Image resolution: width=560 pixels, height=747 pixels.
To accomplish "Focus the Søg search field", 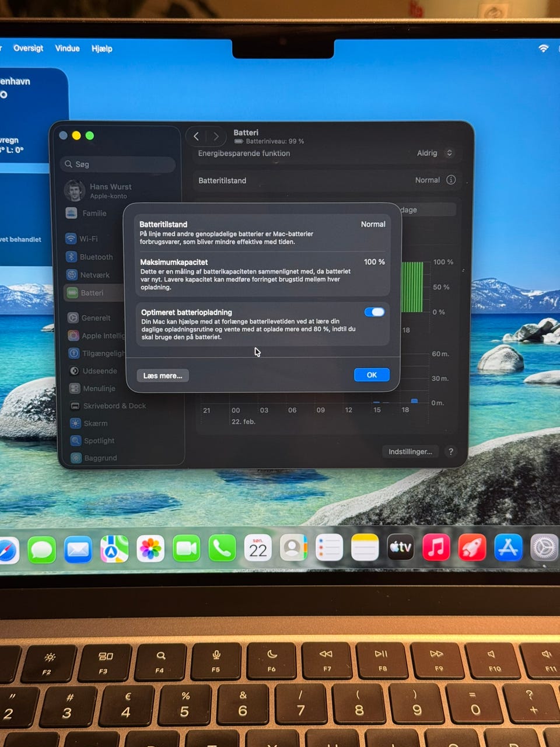I will pyautogui.click(x=118, y=165).
